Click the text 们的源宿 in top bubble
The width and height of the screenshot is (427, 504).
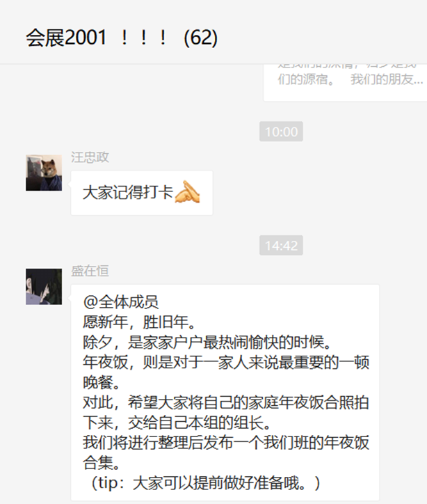pyautogui.click(x=306, y=79)
